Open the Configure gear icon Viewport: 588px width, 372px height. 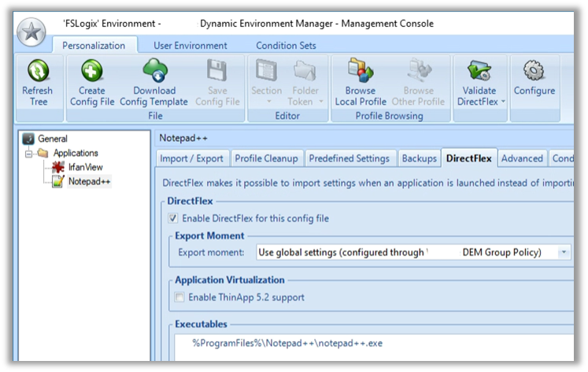click(534, 72)
